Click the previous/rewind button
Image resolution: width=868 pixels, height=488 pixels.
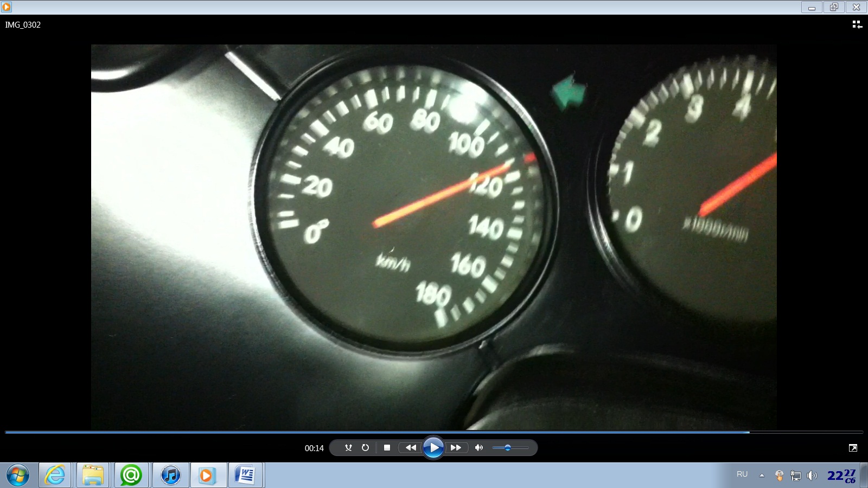tap(411, 448)
